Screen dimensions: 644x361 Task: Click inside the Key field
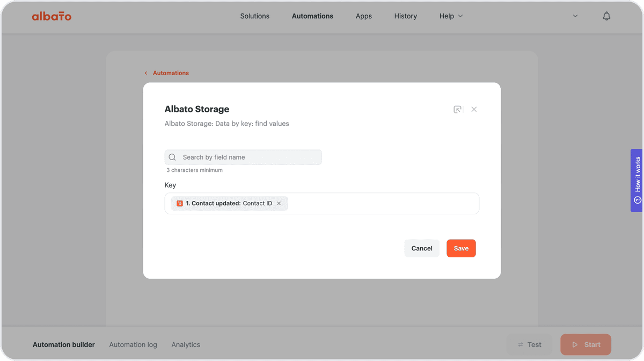(x=322, y=204)
